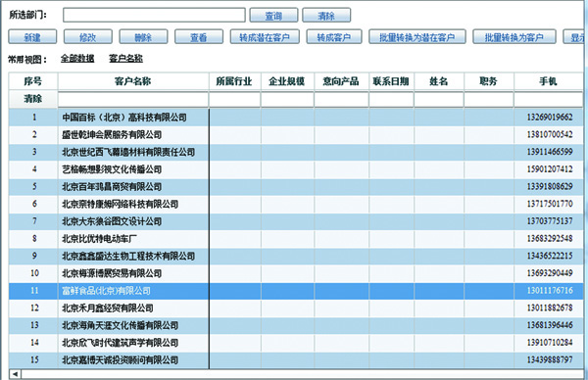Click phone number 15901207412
The image size is (588, 380).
pos(550,169)
